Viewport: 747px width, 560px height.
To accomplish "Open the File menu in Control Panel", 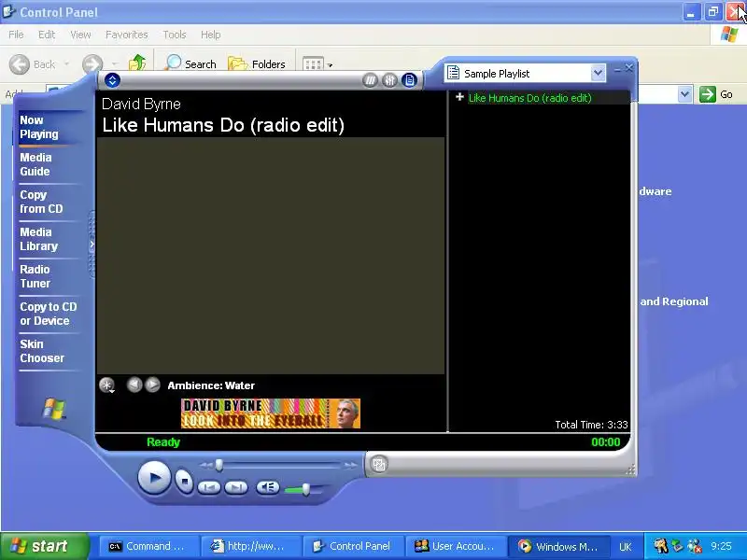I will 16,35.
